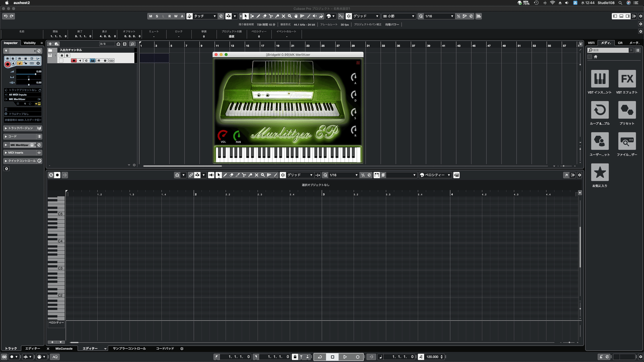The height and width of the screenshot is (362, 644).
Task: Open grid type 小節 dropdown
Action: tap(398, 16)
